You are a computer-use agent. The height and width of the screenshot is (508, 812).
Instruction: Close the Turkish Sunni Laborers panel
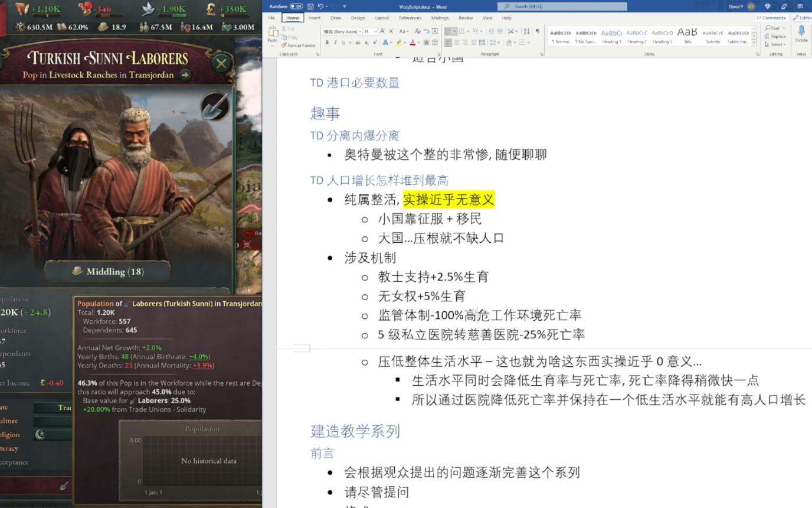pos(221,63)
